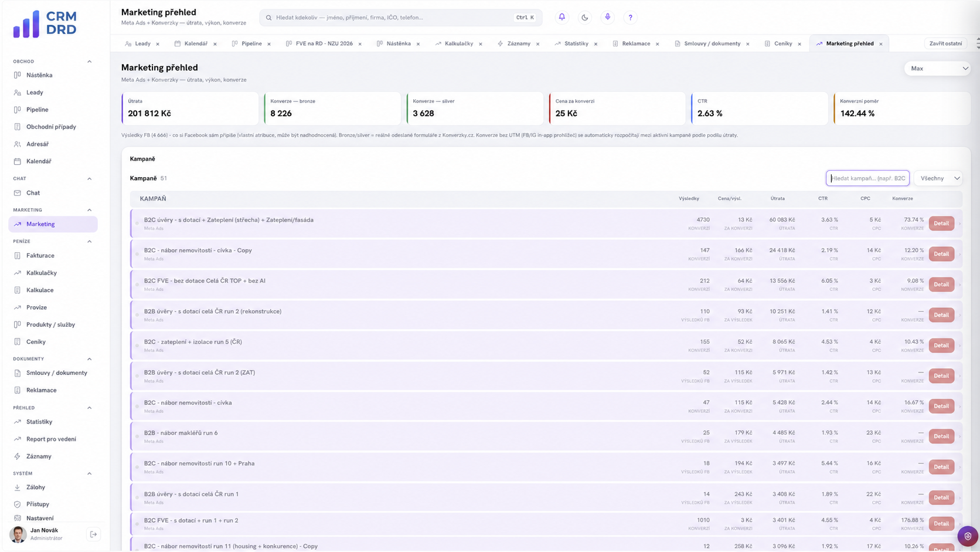Open the help question mark icon
Viewport: 980px width, 552px height.
pyautogui.click(x=630, y=18)
